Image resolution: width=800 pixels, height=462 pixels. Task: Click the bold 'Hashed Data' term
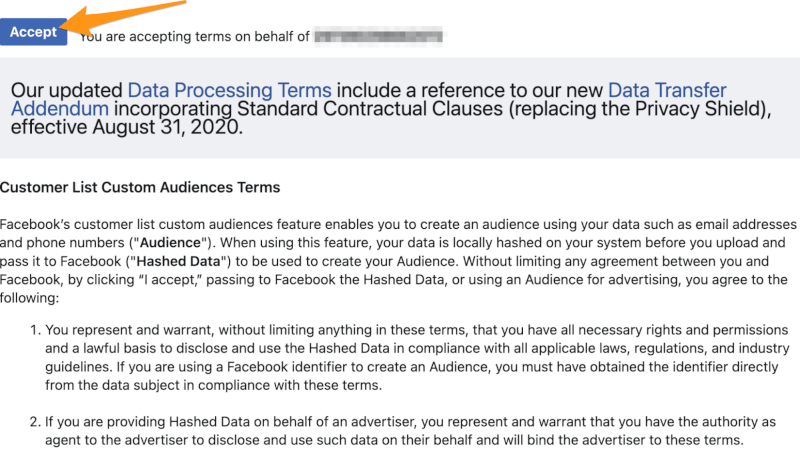tap(178, 261)
